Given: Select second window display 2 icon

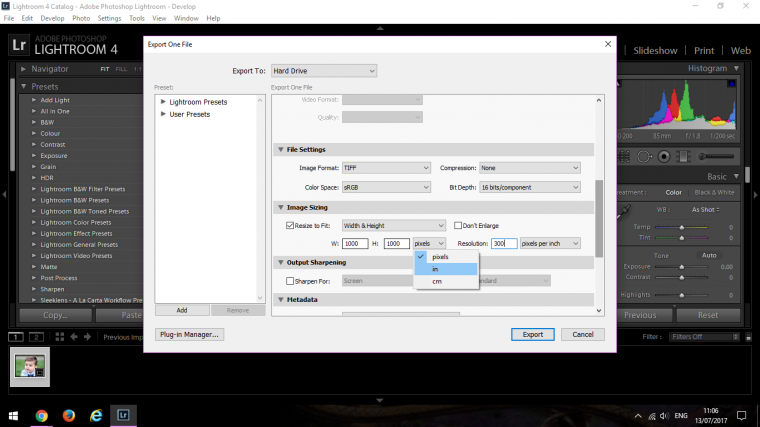Looking at the screenshot, I should tap(36, 337).
